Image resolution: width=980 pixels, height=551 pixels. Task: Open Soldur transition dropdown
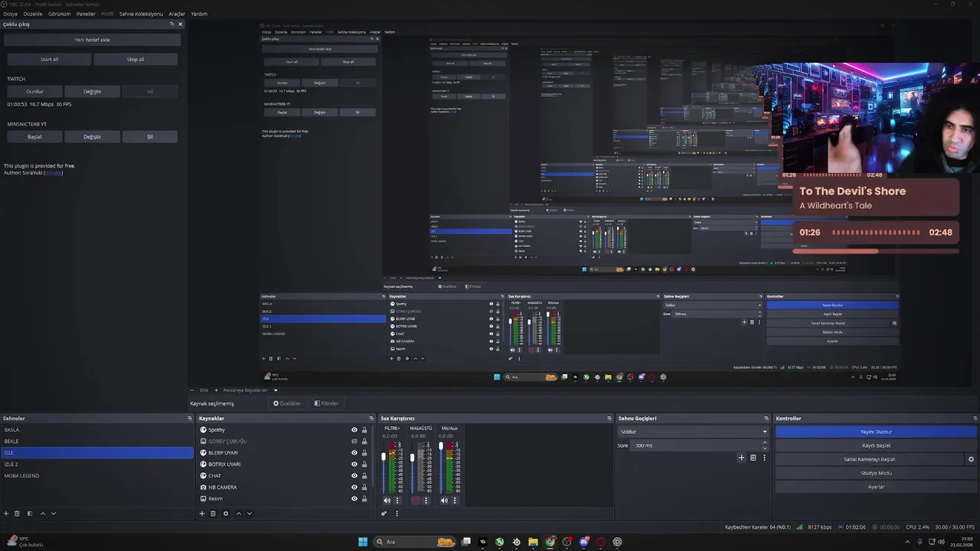tap(693, 432)
